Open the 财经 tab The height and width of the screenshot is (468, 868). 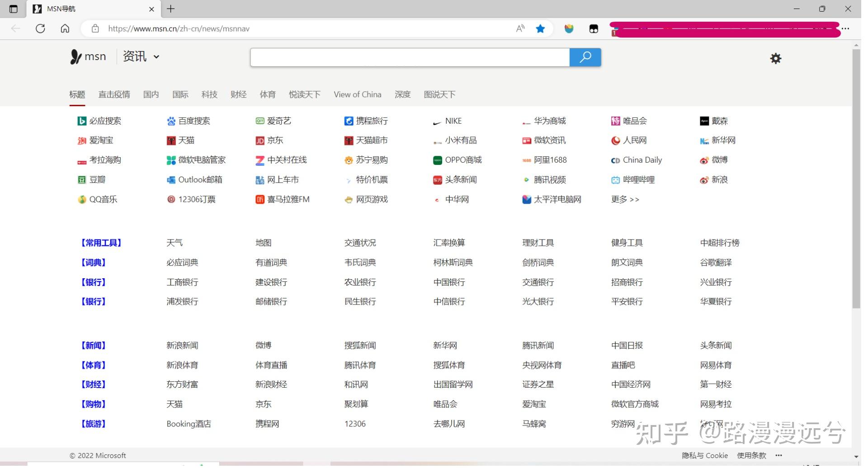tap(240, 95)
